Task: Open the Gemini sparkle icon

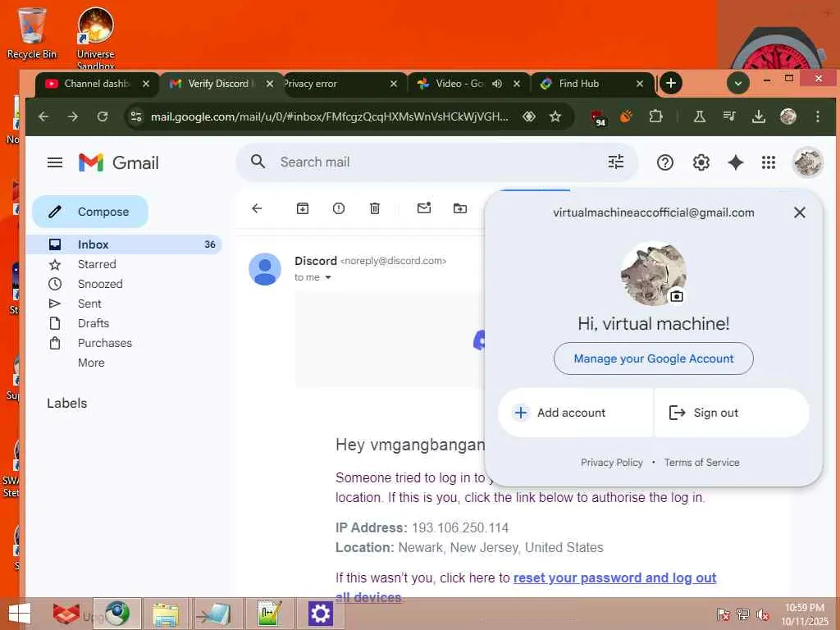Action: [736, 162]
